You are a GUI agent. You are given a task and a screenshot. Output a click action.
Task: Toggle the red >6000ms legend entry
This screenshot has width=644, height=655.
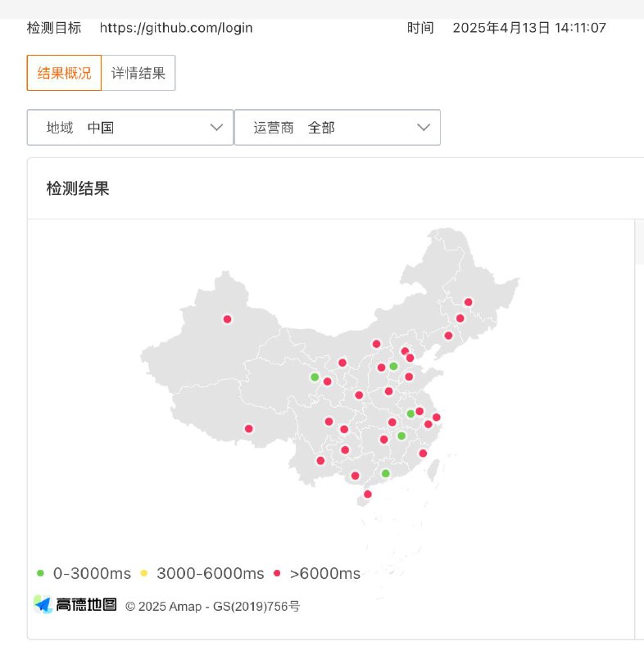pos(317,574)
